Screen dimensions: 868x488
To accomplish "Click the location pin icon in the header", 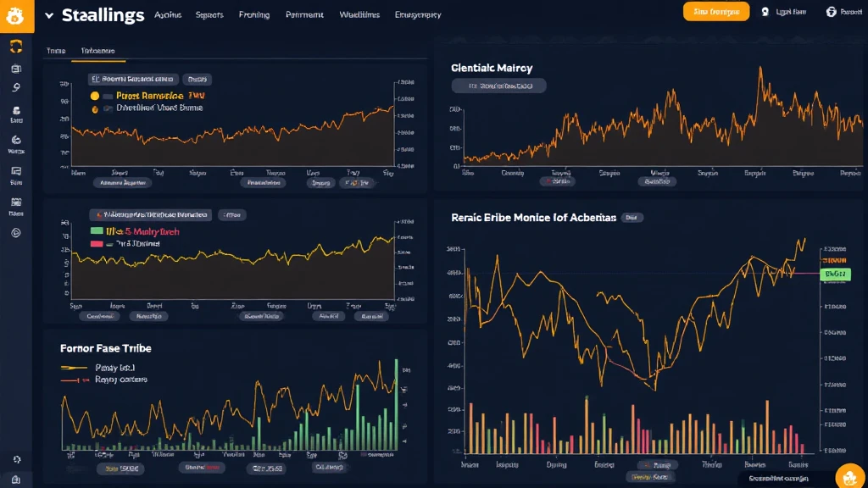I will pyautogui.click(x=765, y=12).
